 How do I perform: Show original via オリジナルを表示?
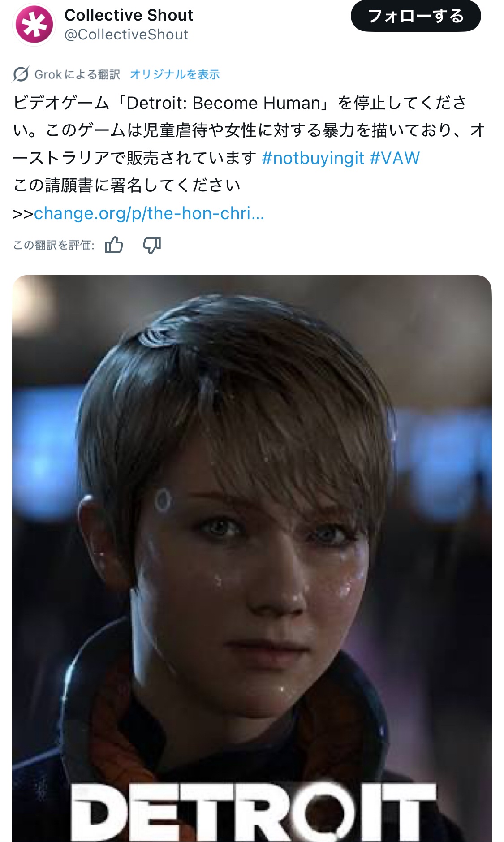click(x=175, y=74)
